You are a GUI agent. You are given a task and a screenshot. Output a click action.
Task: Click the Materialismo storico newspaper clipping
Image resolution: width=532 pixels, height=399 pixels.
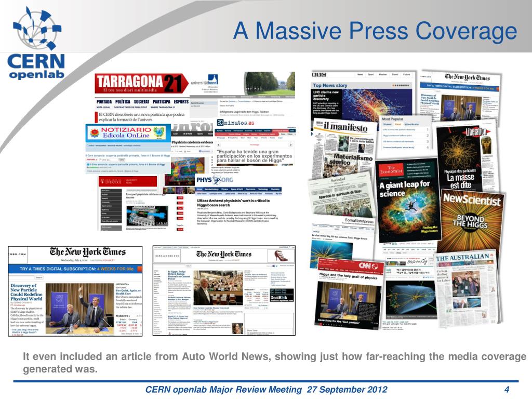(348, 165)
